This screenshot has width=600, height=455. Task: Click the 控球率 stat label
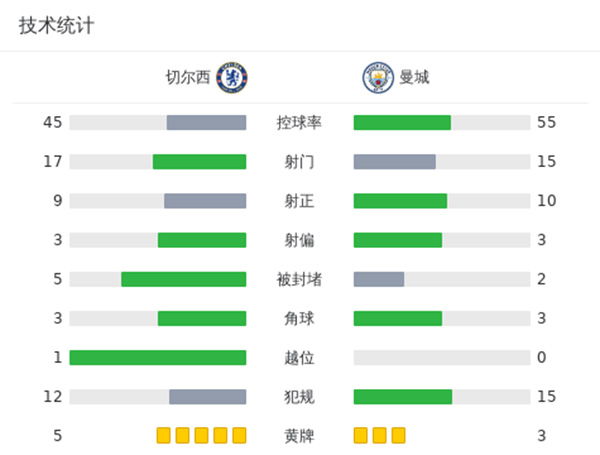[x=299, y=123]
